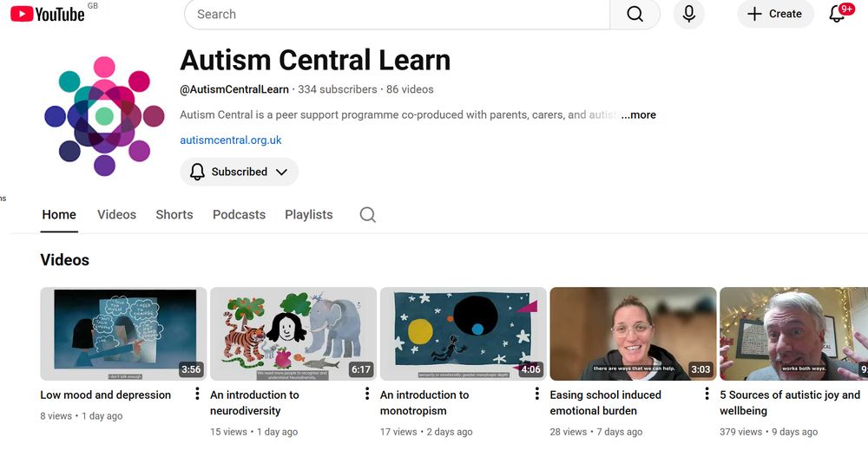Open options menu for An introduction to neurodiversity
This screenshot has height=450, width=868.
pyautogui.click(x=367, y=394)
